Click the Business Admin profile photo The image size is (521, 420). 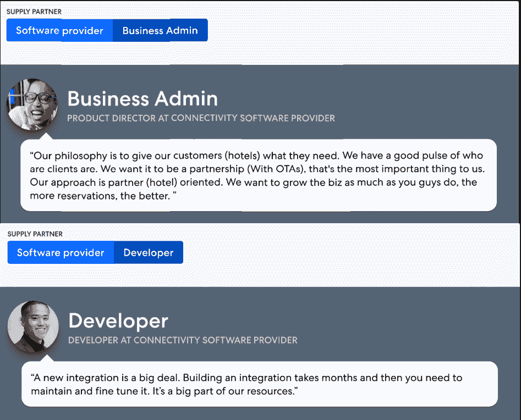point(32,104)
